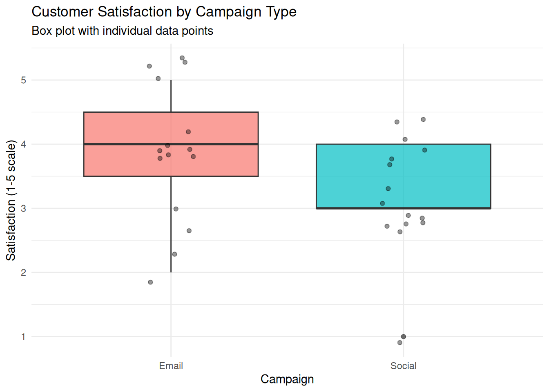This screenshot has height=392, width=549.
Task: Click the highest Email data point
Action: (x=182, y=58)
